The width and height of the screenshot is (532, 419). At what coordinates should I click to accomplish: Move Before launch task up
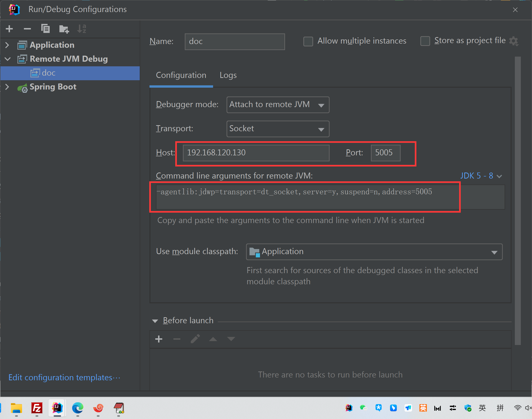click(x=213, y=339)
